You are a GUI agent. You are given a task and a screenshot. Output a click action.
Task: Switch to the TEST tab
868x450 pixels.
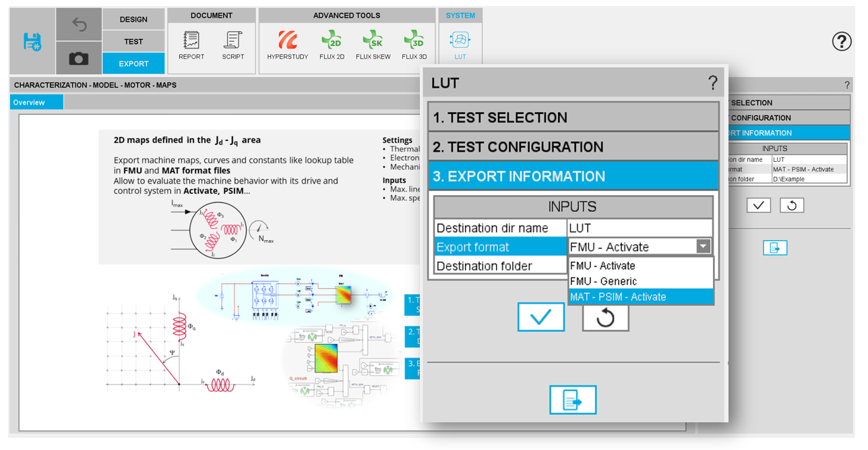tap(133, 42)
